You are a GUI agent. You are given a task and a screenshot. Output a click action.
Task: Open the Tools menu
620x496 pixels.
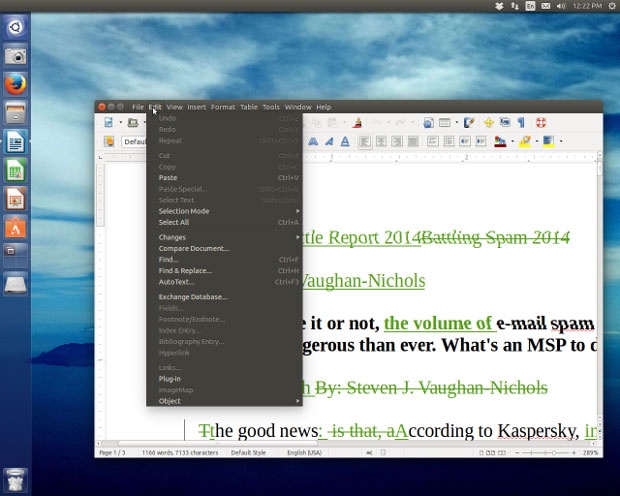point(271,107)
